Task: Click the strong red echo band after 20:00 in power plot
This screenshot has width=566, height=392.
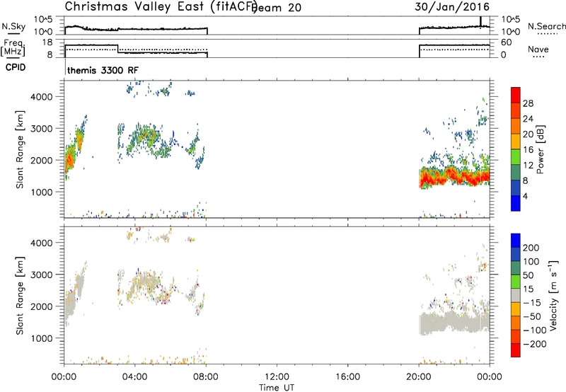Action: [x=454, y=177]
